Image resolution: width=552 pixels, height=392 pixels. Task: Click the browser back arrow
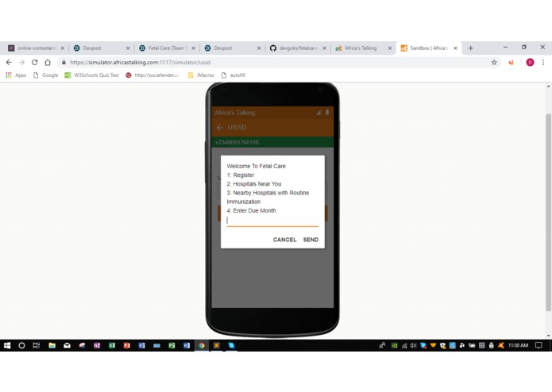(9, 62)
